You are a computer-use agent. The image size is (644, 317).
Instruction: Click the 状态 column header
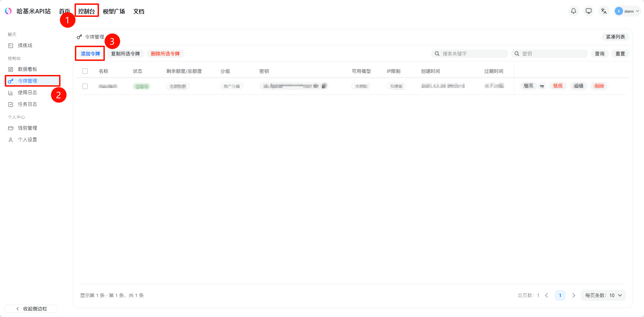(138, 71)
